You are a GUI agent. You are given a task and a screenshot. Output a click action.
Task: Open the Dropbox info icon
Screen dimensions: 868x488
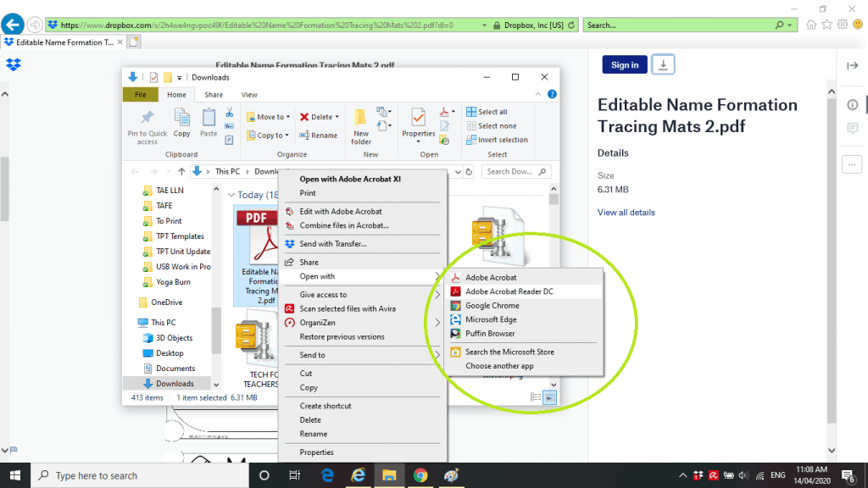click(853, 104)
